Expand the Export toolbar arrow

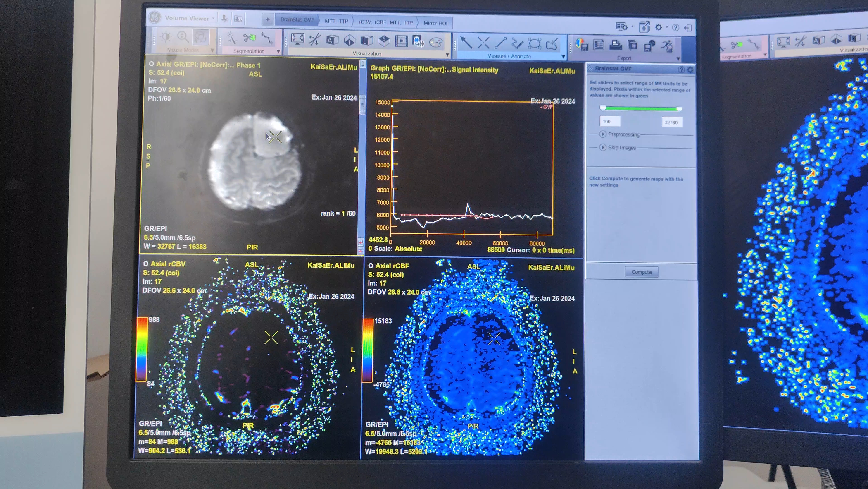(x=678, y=59)
